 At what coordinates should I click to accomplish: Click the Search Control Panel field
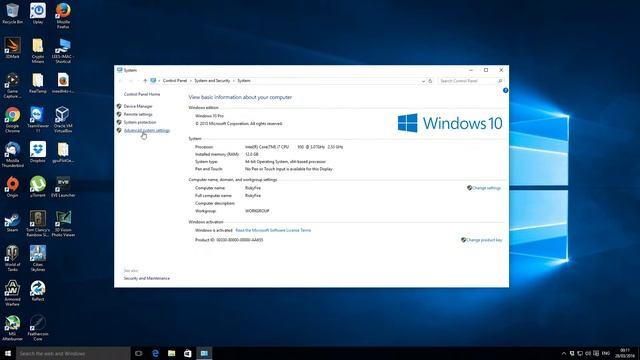[471, 81]
